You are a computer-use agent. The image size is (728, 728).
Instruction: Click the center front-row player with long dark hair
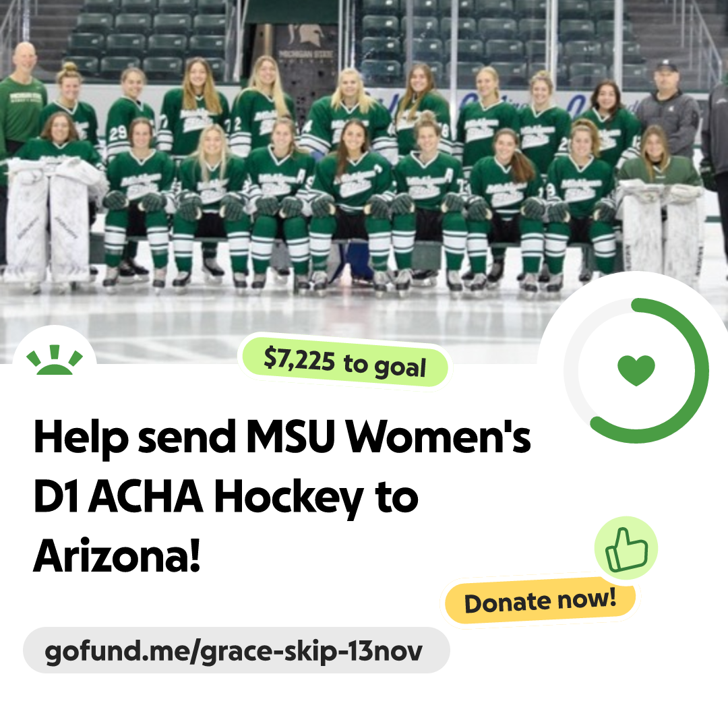(x=353, y=200)
